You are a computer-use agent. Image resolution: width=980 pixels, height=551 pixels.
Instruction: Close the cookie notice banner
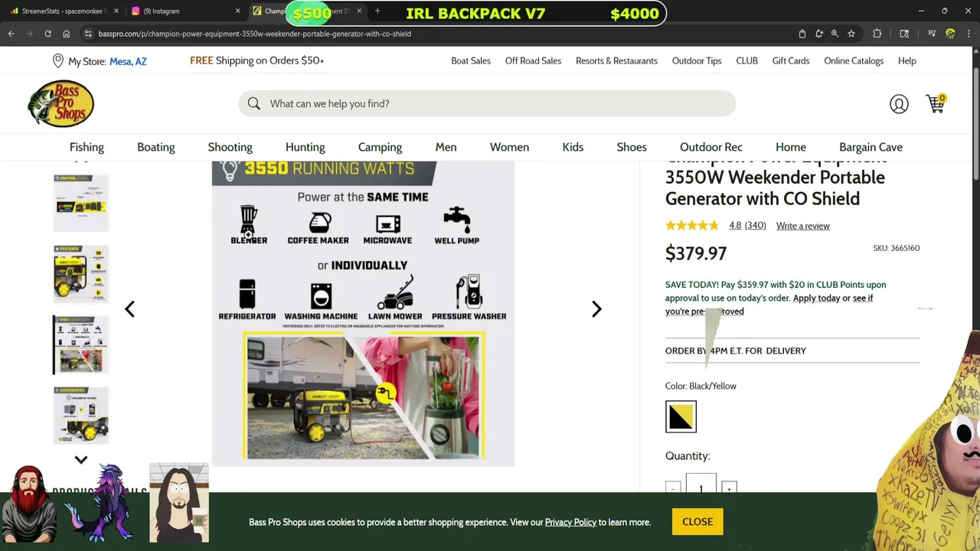[x=697, y=522]
